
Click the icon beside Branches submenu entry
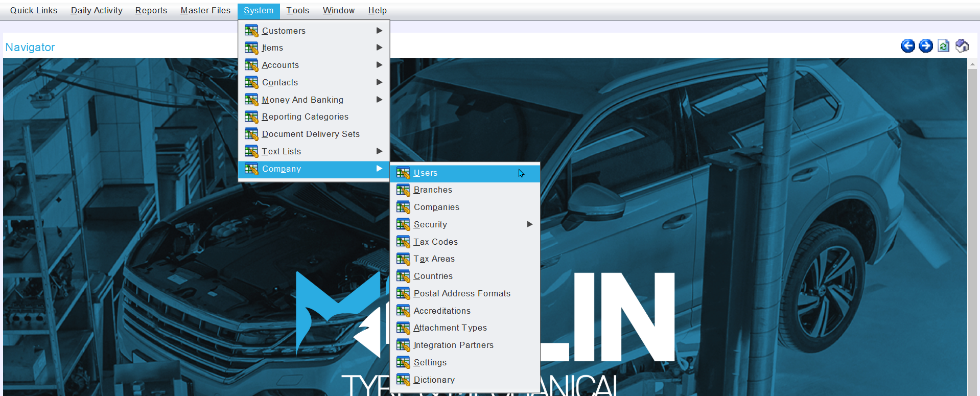[x=403, y=190]
